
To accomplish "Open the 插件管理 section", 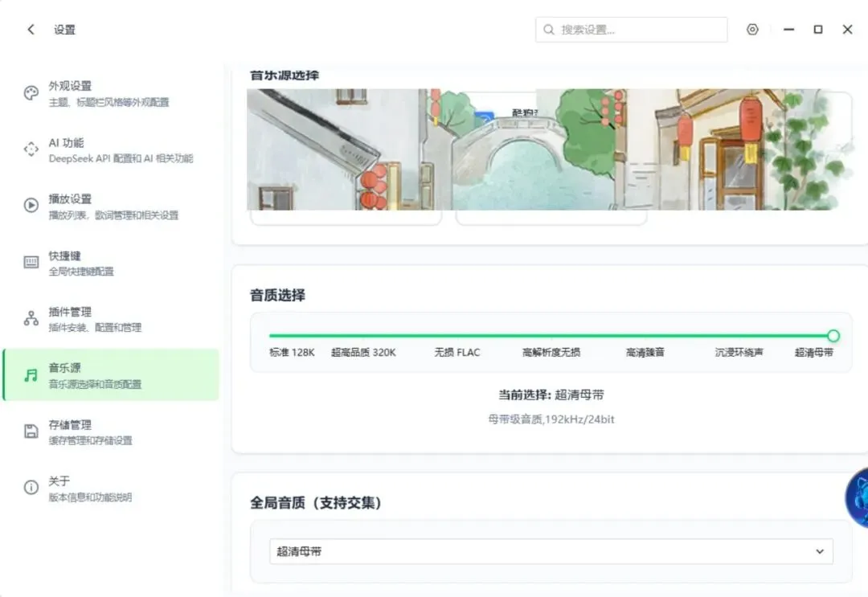I will point(111,319).
